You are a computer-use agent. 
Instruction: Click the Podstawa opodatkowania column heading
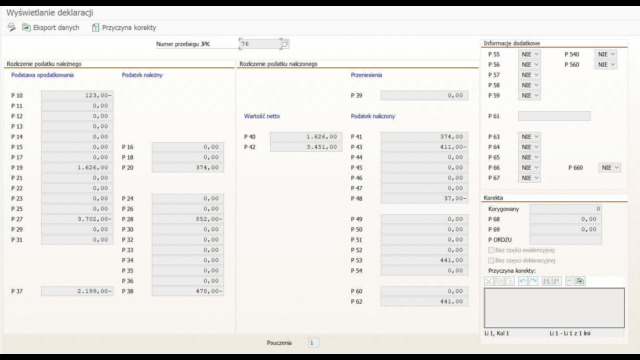[x=42, y=75]
